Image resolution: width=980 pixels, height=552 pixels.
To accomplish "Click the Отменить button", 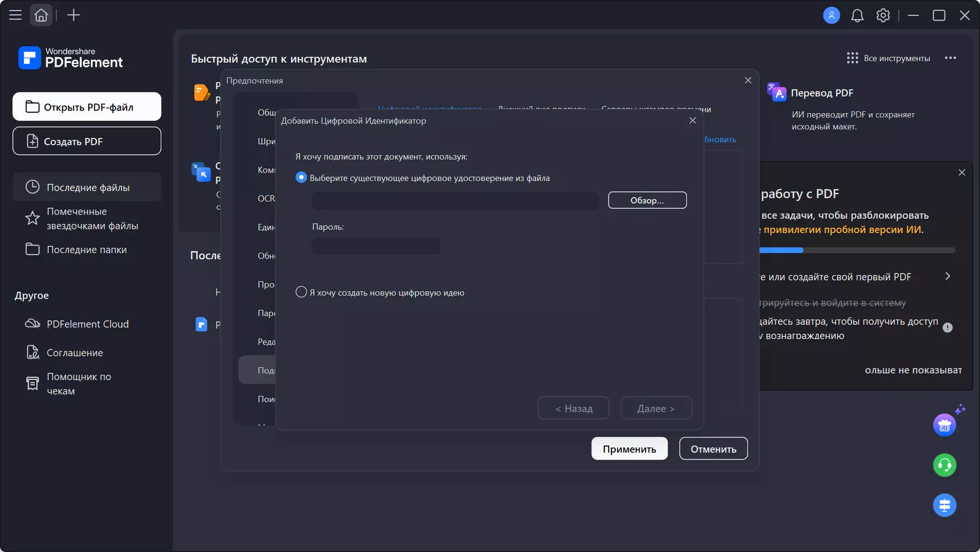I will 713,449.
